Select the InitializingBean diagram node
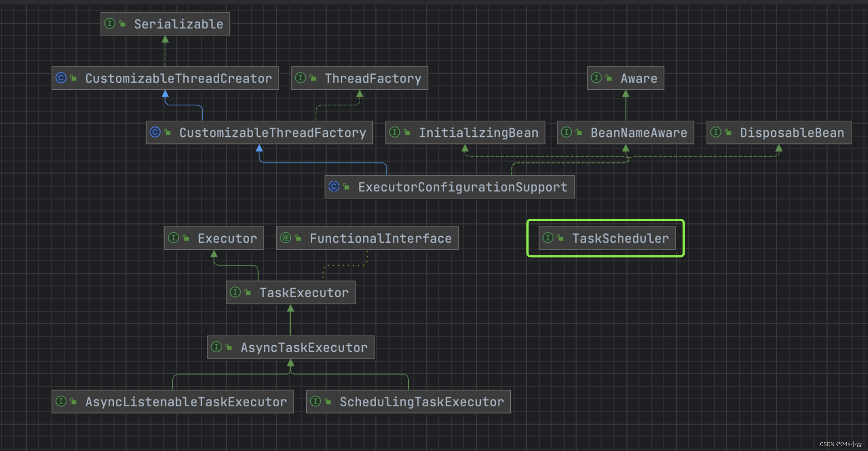Screen dimensions: 868x451 (x=478, y=133)
